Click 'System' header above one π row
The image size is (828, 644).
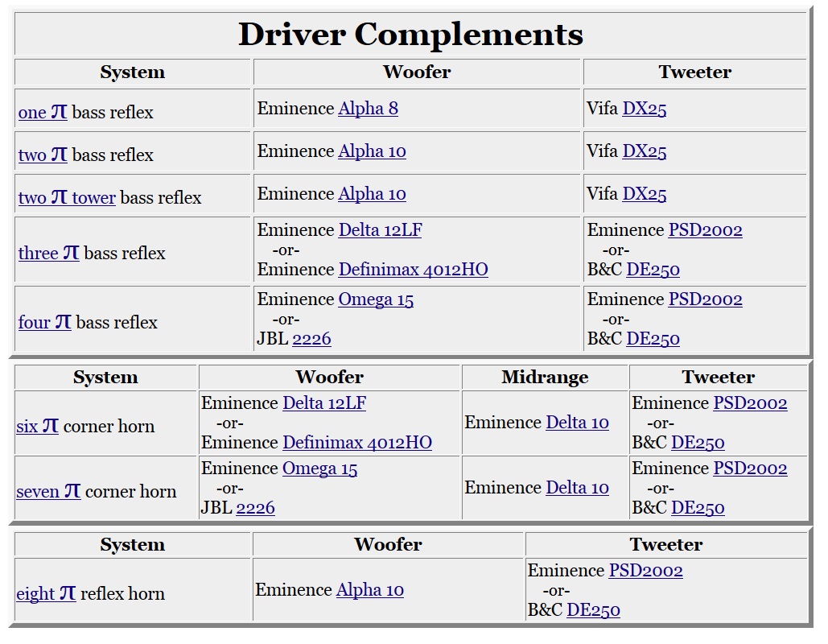tap(133, 72)
